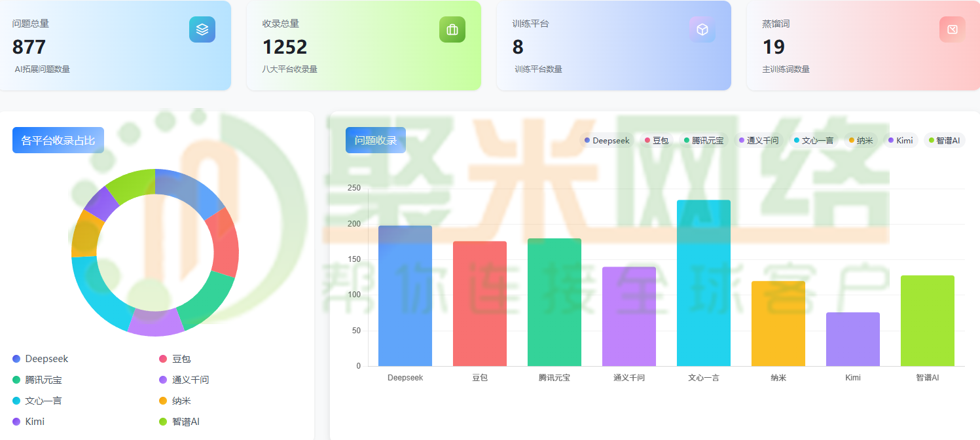Select the red 豆包 bar

480,304
